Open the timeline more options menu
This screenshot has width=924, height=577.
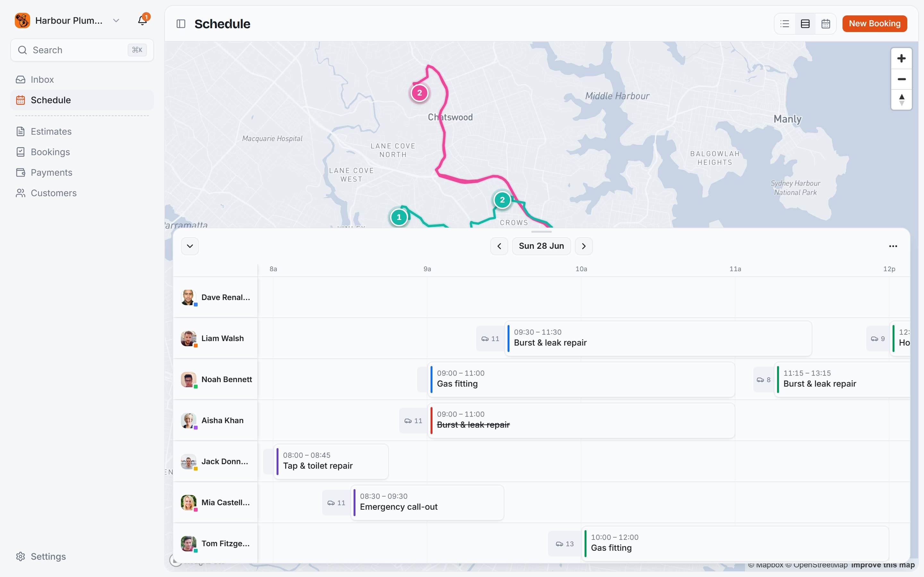(893, 246)
